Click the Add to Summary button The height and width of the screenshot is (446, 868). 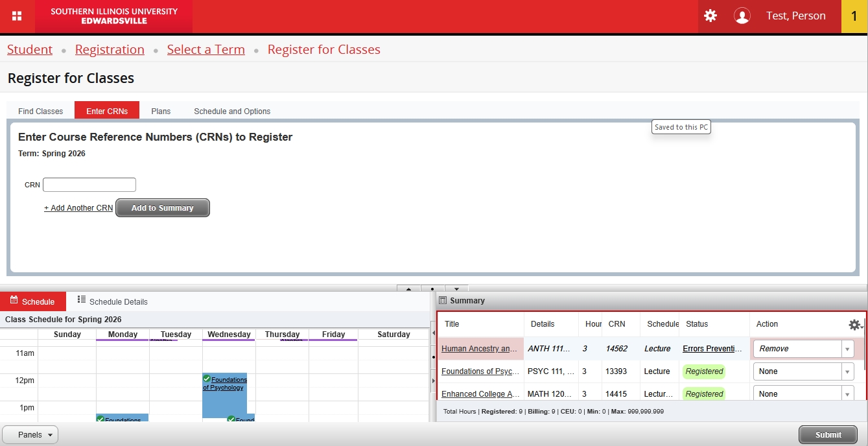point(163,208)
